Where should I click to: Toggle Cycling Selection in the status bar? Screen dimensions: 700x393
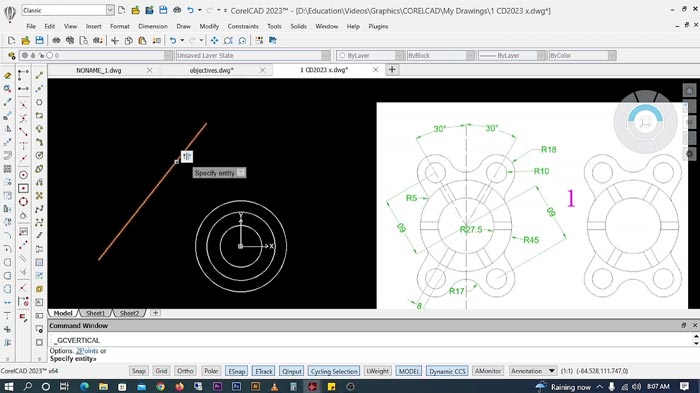point(334,371)
